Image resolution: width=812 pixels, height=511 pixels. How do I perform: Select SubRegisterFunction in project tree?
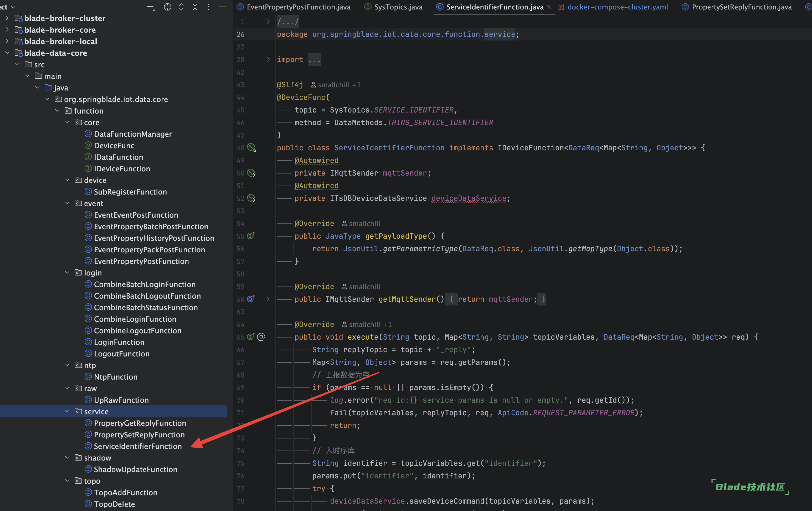click(130, 192)
